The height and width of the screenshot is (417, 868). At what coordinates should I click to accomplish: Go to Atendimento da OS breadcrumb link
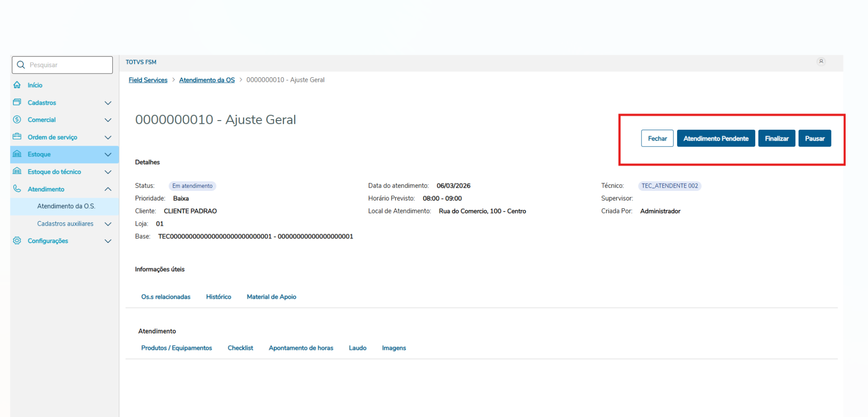[207, 80]
